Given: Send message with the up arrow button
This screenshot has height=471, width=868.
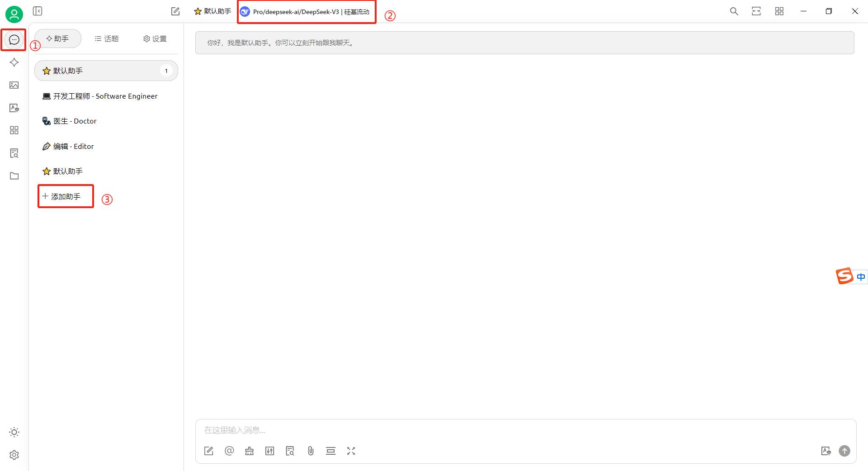Looking at the screenshot, I should 844,451.
